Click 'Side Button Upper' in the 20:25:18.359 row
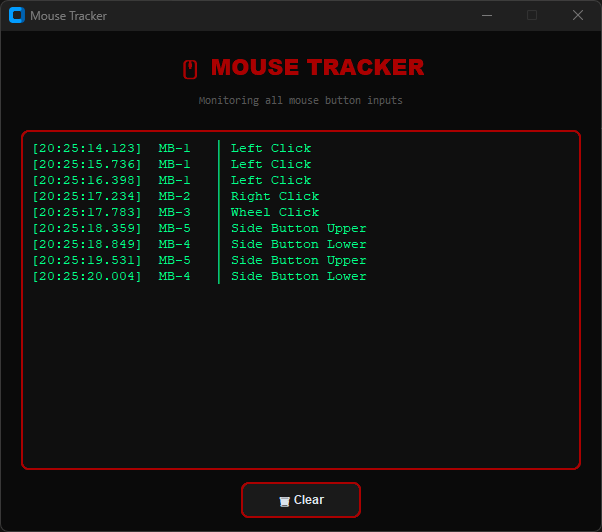Screen dimensions: 602x532 pos(299,229)
